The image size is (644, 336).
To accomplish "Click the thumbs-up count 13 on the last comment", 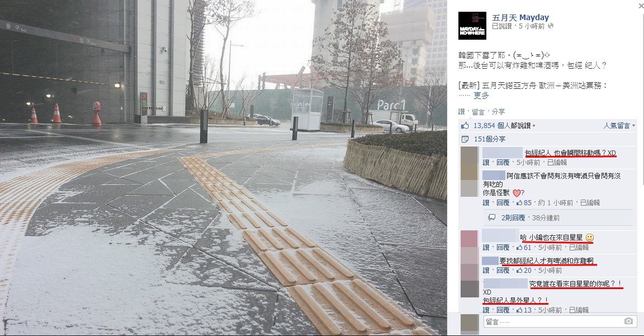I will pyautogui.click(x=524, y=310).
